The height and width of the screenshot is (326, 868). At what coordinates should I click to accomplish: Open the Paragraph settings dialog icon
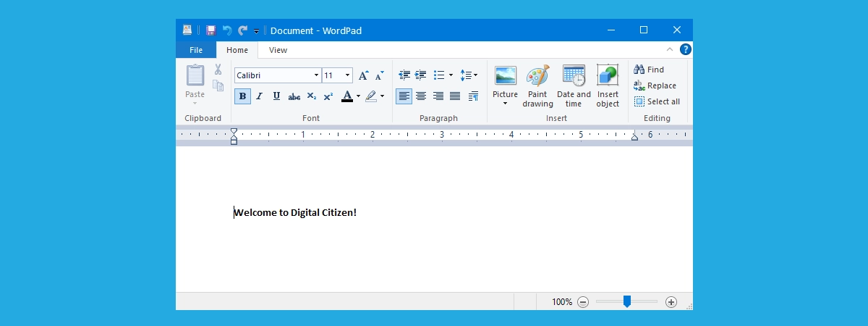click(x=473, y=96)
